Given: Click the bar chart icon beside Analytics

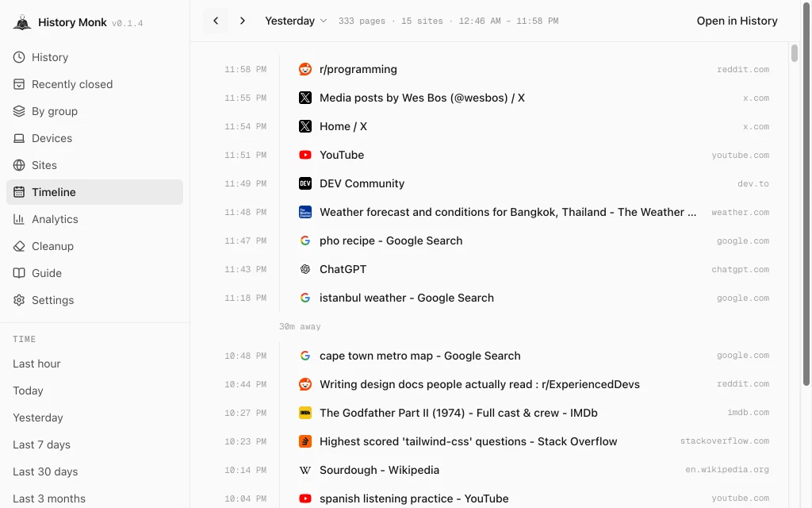Looking at the screenshot, I should click(19, 219).
